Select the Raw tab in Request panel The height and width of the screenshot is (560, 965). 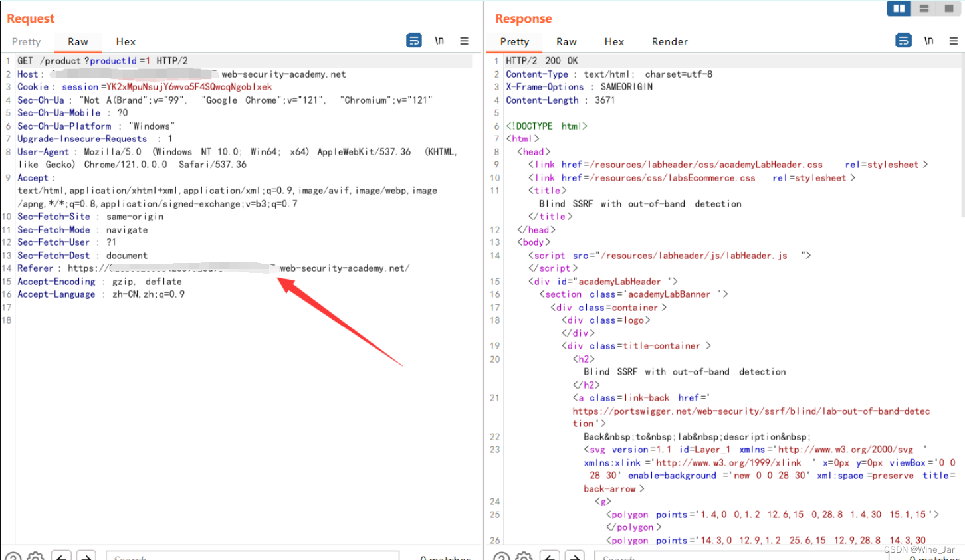(x=78, y=41)
